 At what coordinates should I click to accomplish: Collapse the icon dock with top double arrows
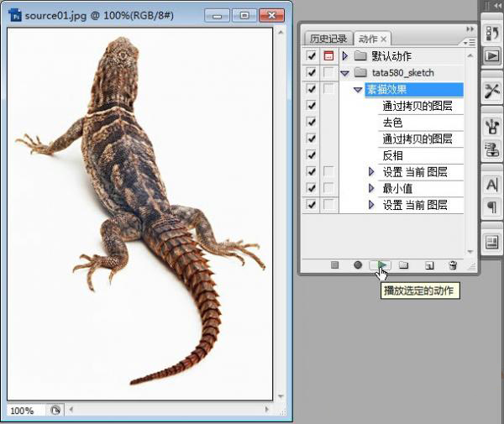pyautogui.click(x=497, y=6)
